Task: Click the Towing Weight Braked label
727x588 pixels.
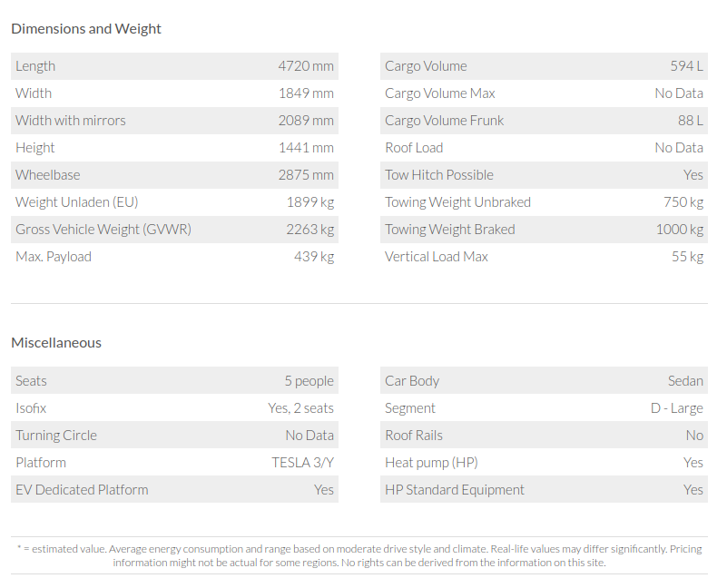Action: tap(449, 230)
